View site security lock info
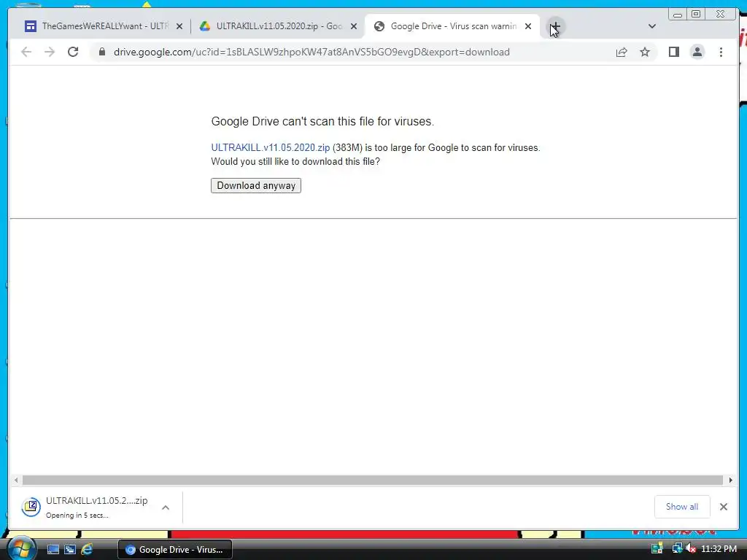Image resolution: width=747 pixels, height=560 pixels. tap(102, 52)
